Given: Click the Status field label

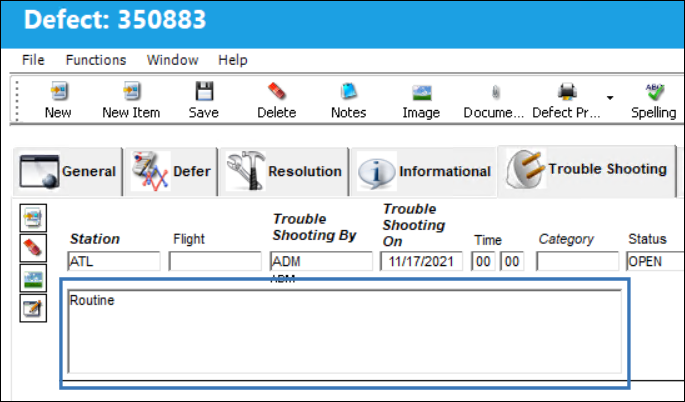Looking at the screenshot, I should tap(647, 239).
